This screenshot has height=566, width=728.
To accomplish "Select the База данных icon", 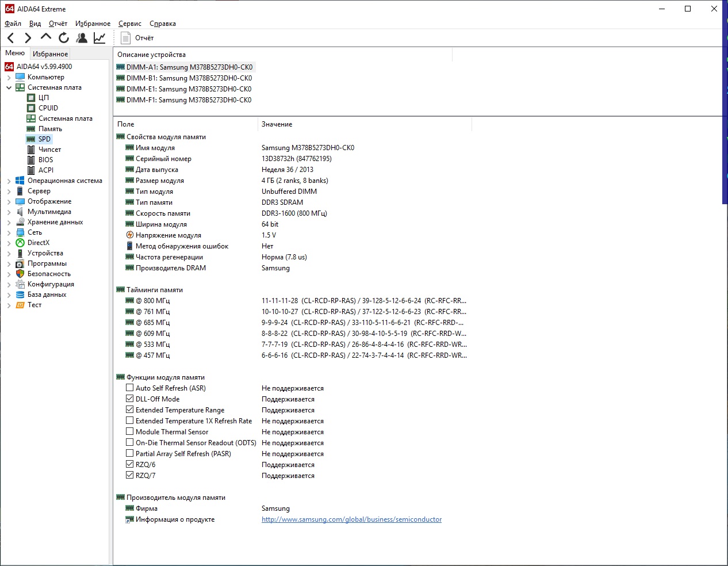I will (20, 295).
